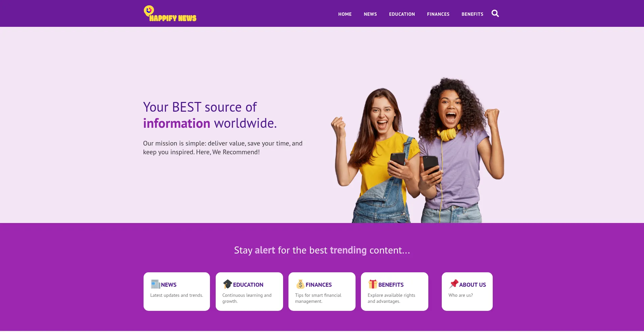This screenshot has width=644, height=333.
Task: Follow the FINANCES card heading link
Action: (319, 285)
